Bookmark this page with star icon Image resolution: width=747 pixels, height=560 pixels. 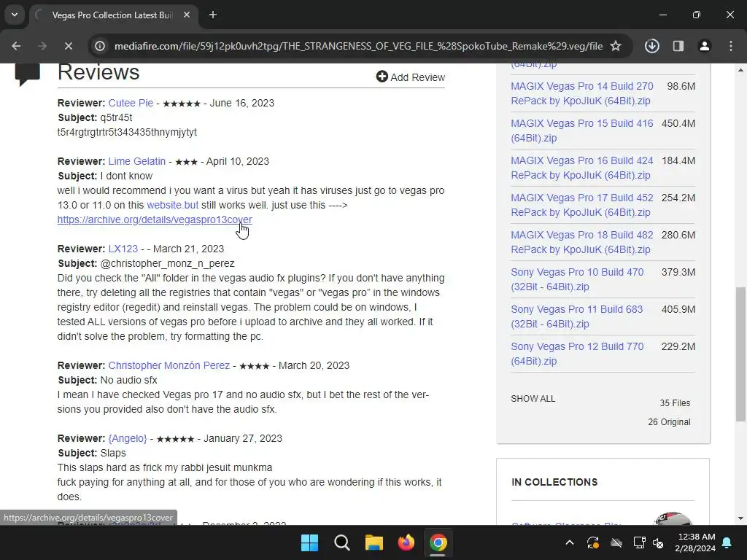[x=616, y=46]
